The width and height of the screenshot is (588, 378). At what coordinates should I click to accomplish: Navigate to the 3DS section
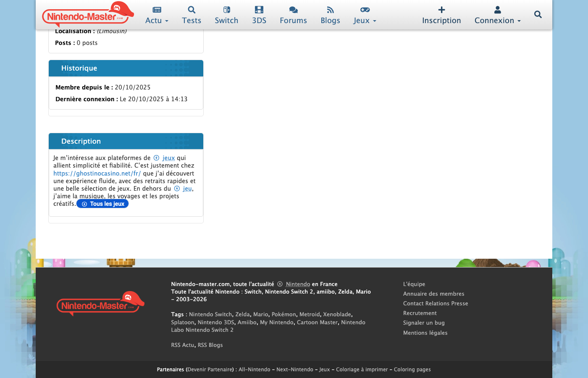[x=259, y=21]
